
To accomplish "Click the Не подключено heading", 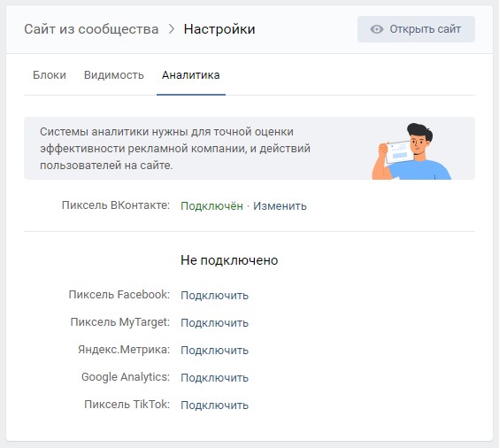I will (229, 260).
